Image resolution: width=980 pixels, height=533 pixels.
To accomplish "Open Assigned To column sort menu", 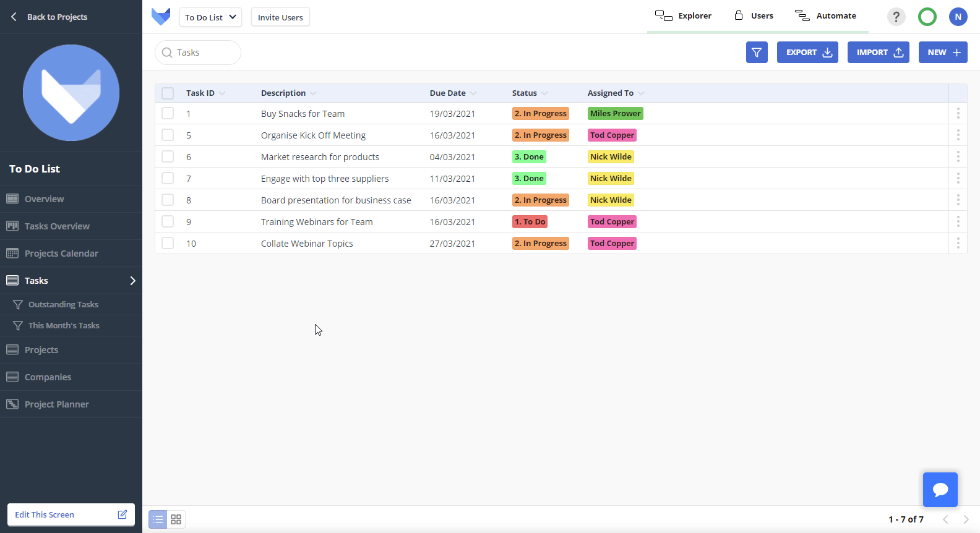I will (641, 93).
